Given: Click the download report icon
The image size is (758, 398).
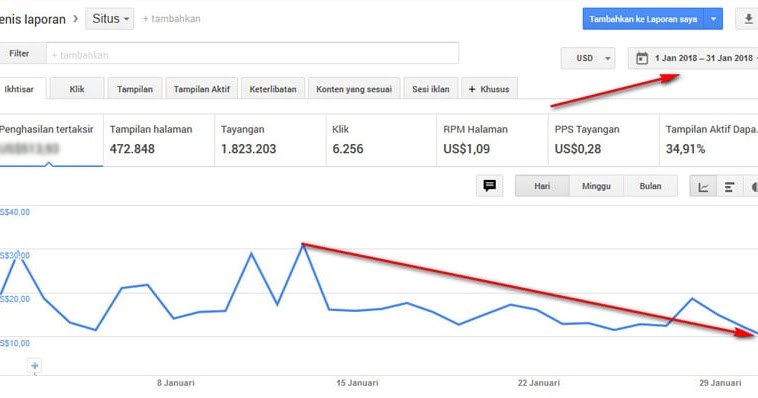Looking at the screenshot, I should [747, 19].
